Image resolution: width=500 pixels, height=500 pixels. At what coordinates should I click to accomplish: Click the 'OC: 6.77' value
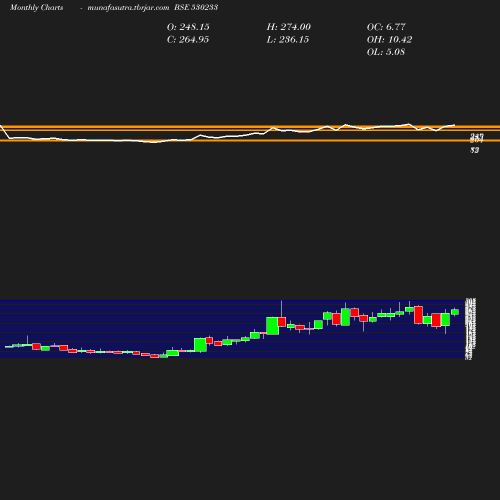click(386, 27)
